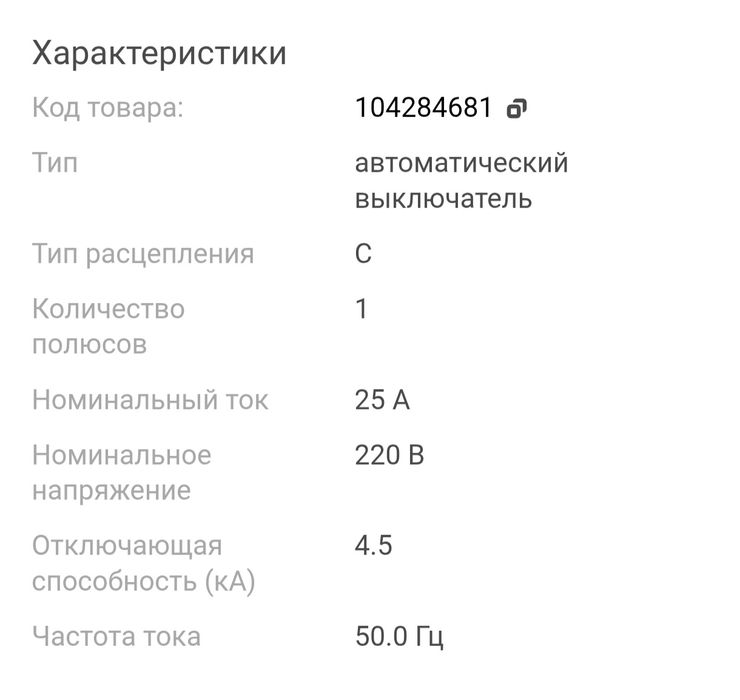740x700 pixels.
Task: Select the breaking capacity value 4.5
Action: (x=374, y=546)
